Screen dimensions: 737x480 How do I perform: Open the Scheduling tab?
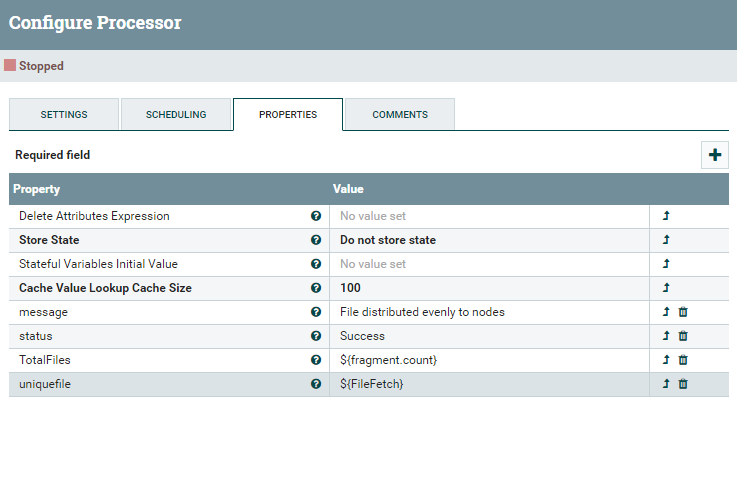pyautogui.click(x=176, y=115)
